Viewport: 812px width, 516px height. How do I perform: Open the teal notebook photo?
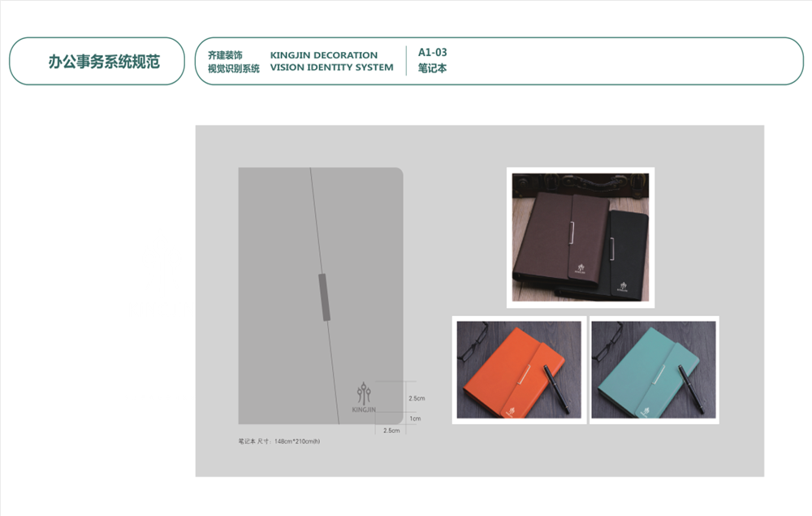coord(654,370)
